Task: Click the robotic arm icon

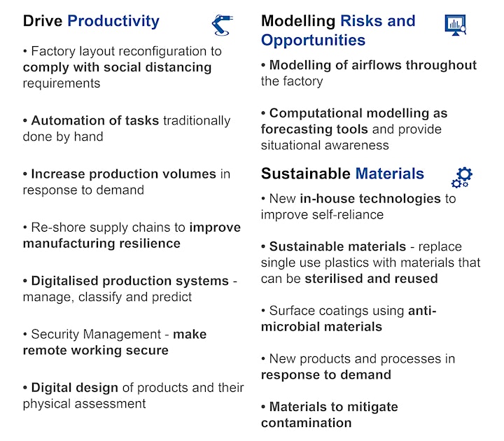Action: click(222, 25)
